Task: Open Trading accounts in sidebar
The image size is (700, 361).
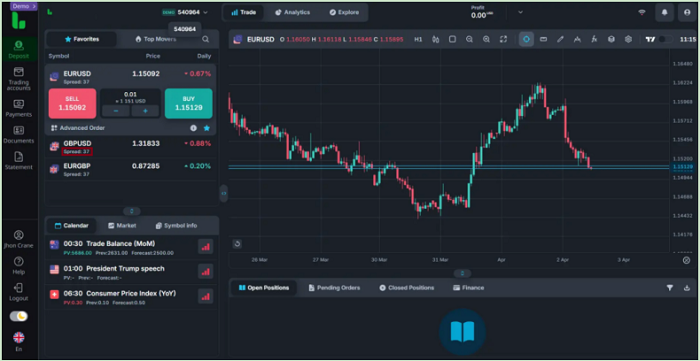Action: point(19,79)
